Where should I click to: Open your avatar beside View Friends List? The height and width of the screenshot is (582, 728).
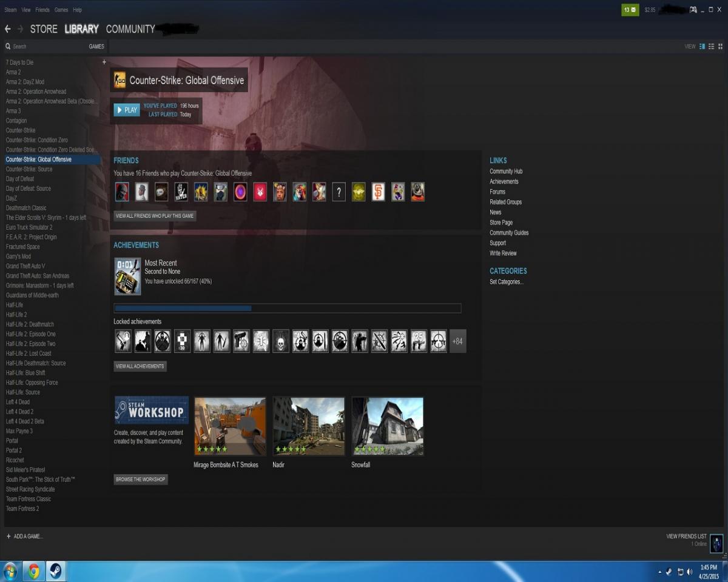tap(716, 543)
